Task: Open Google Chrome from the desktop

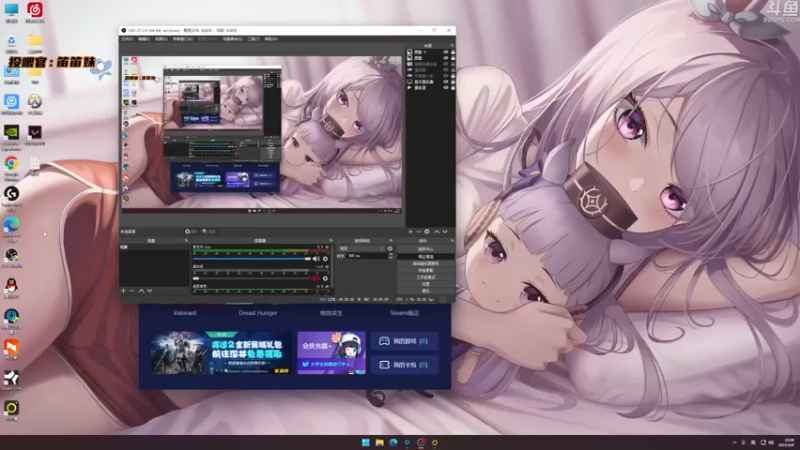Action: 11,168
